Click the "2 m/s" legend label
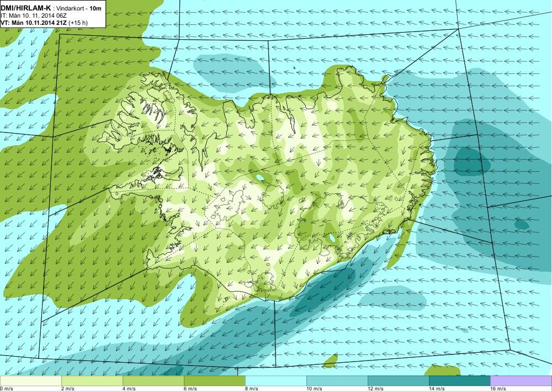Screen dimensions: 552x392 pos(68,389)
